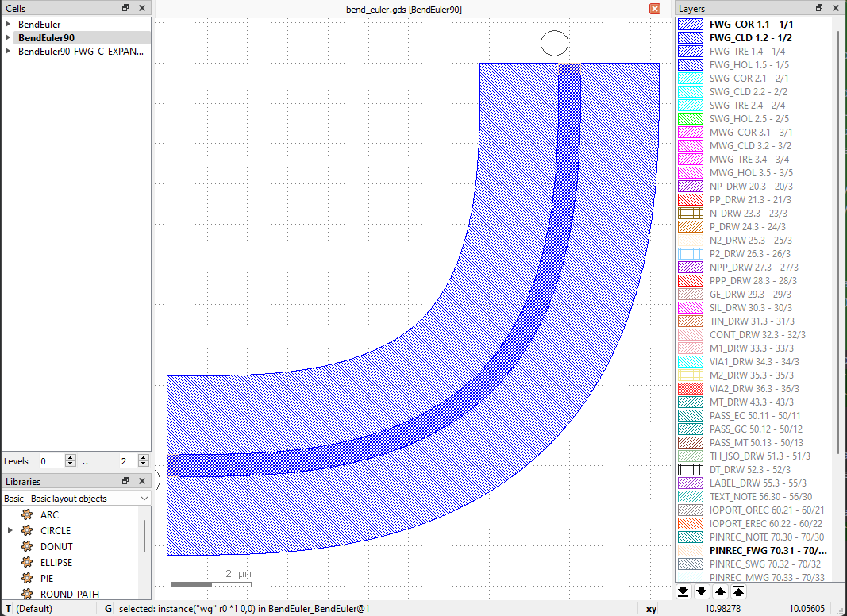The height and width of the screenshot is (616, 847).
Task: Click the move layer up arrow
Action: click(x=720, y=591)
